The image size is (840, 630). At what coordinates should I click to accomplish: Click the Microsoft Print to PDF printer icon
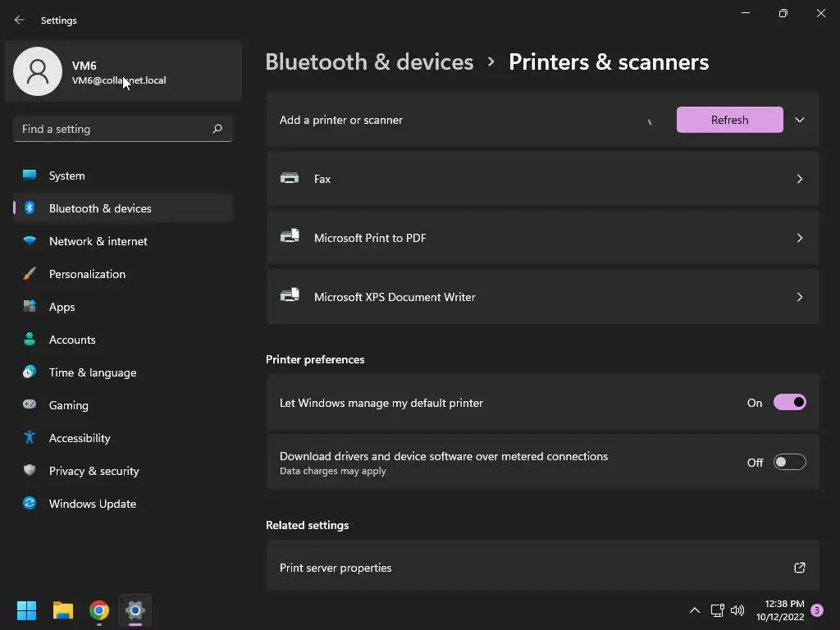[290, 237]
